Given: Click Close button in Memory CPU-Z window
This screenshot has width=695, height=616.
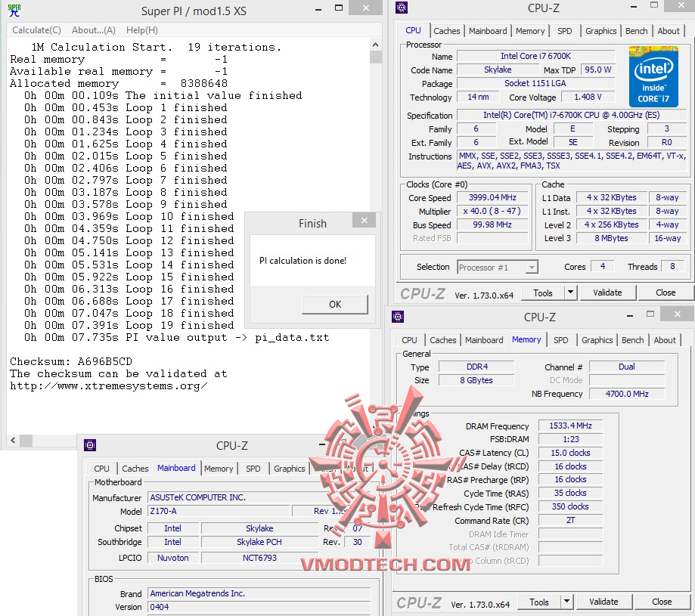Looking at the screenshot, I should [x=662, y=602].
